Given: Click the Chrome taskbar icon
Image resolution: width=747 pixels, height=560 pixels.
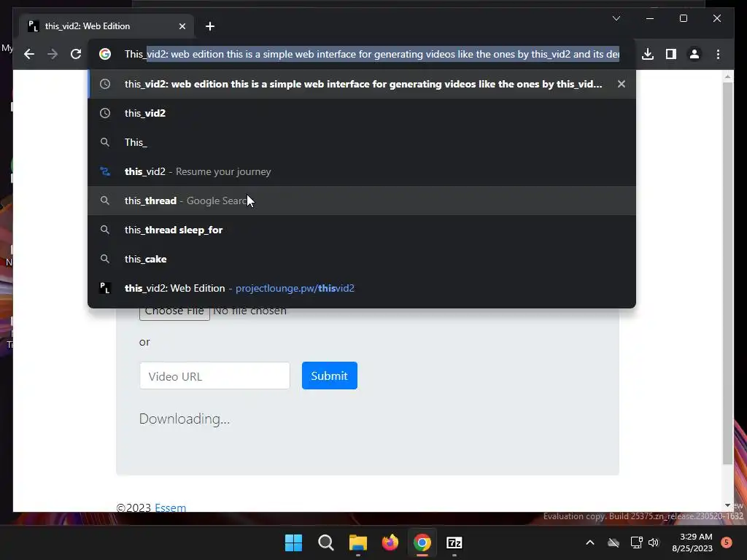Looking at the screenshot, I should 422,542.
